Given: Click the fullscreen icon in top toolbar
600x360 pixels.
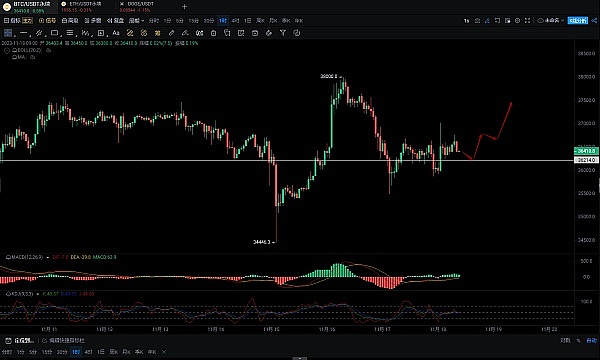Looking at the screenshot, I should tap(528, 21).
